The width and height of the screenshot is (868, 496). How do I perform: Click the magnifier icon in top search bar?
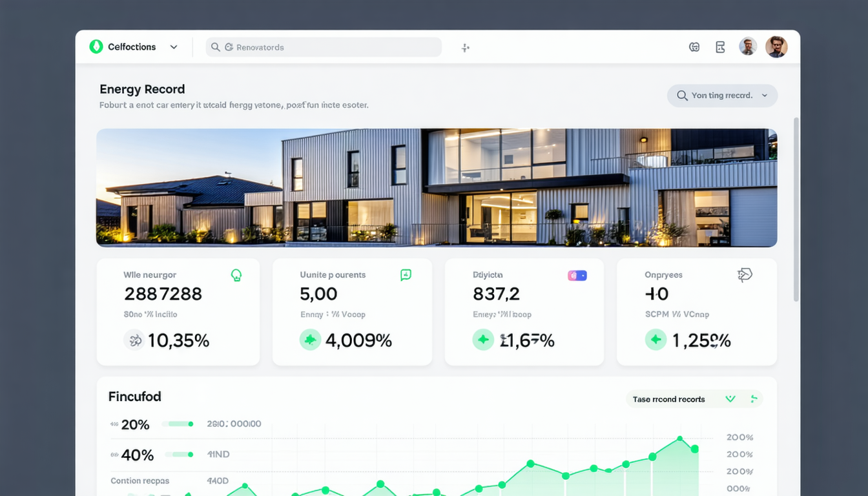(216, 47)
